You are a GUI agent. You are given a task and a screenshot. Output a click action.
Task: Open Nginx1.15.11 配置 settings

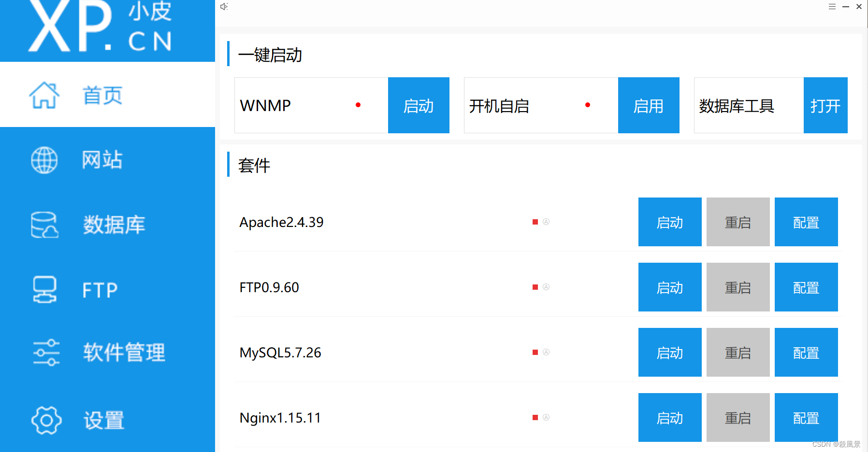tap(806, 418)
